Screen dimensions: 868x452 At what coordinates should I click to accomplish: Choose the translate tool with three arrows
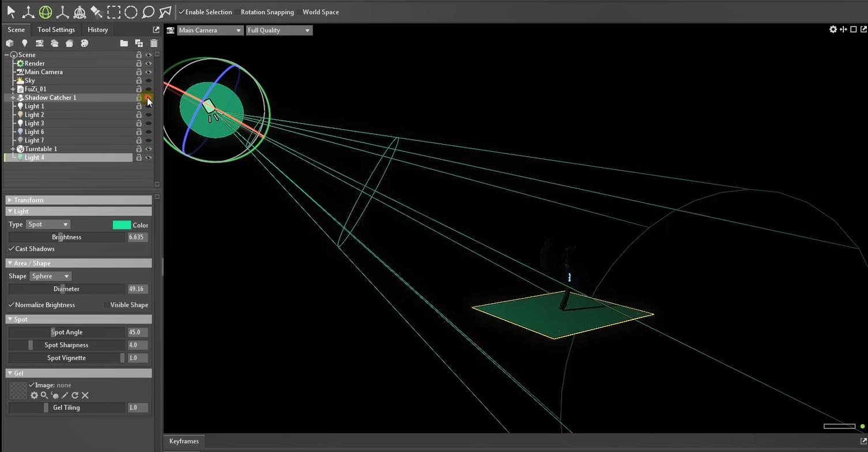tap(28, 12)
